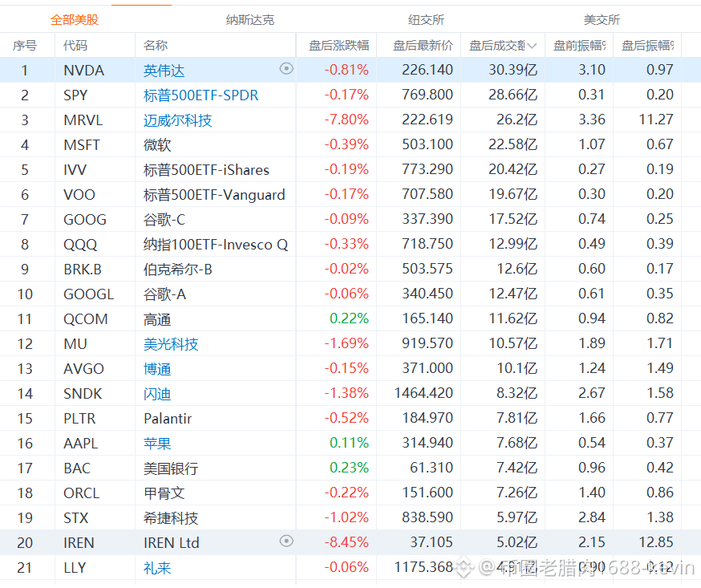Select the NVDA ticker code
The image size is (701, 588).
coord(83,71)
